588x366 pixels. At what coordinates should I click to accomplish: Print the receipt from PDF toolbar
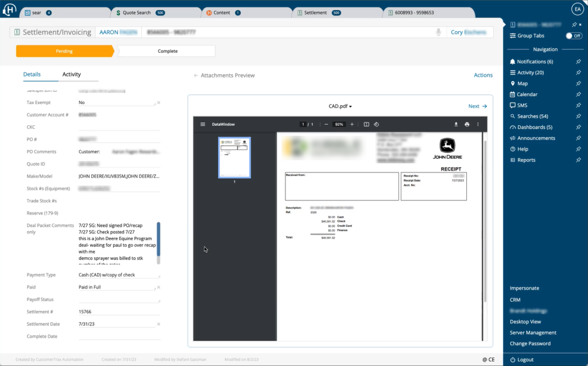pyautogui.click(x=467, y=124)
